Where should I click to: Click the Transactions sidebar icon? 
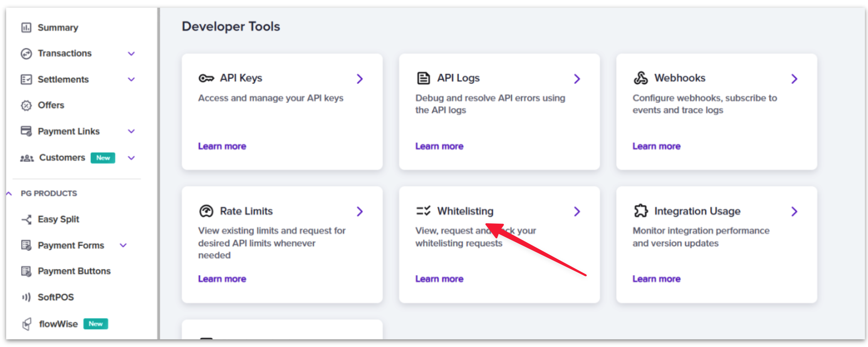point(26,54)
